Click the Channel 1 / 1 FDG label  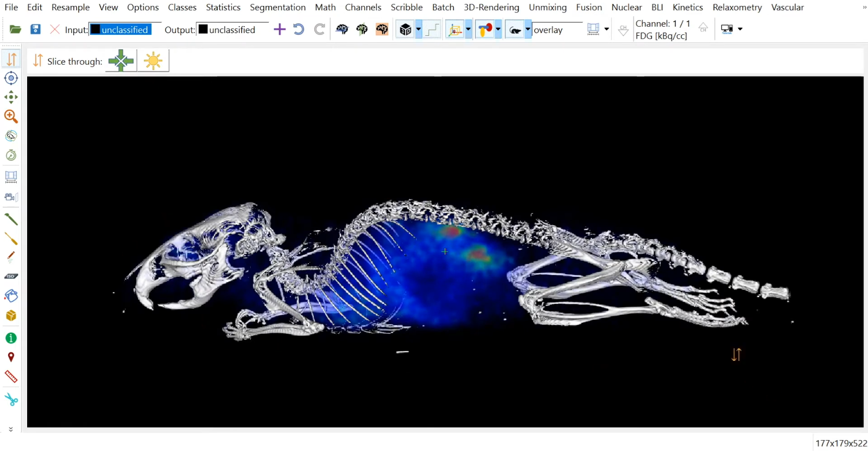(663, 30)
